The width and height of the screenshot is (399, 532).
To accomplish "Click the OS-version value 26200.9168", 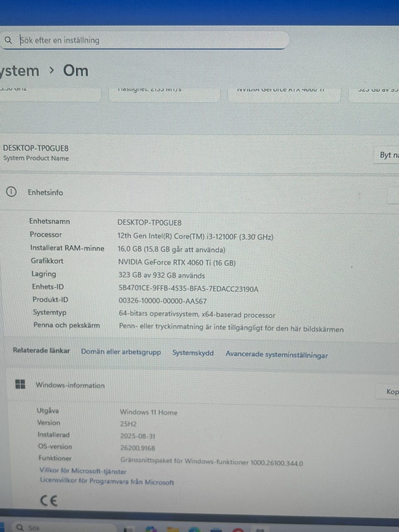I will (x=138, y=448).
